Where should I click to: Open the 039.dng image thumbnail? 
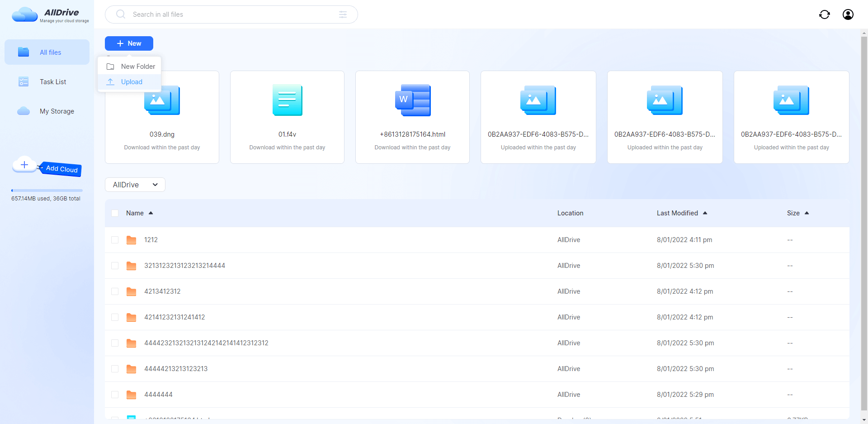click(162, 100)
